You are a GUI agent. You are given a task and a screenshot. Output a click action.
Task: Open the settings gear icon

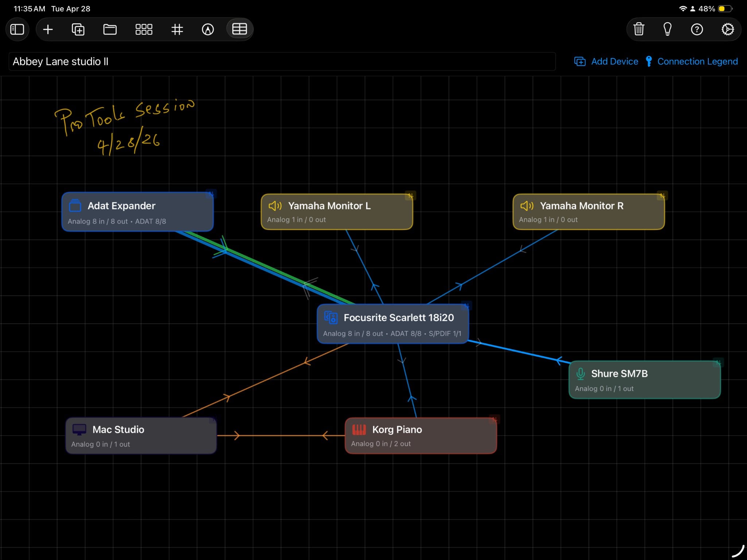click(x=728, y=29)
